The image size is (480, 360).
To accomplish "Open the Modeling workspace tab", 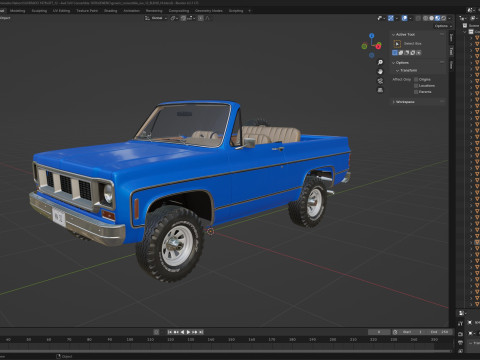I will click(x=17, y=11).
